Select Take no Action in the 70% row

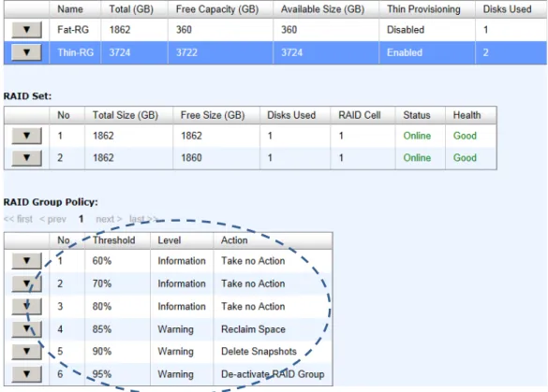click(253, 283)
